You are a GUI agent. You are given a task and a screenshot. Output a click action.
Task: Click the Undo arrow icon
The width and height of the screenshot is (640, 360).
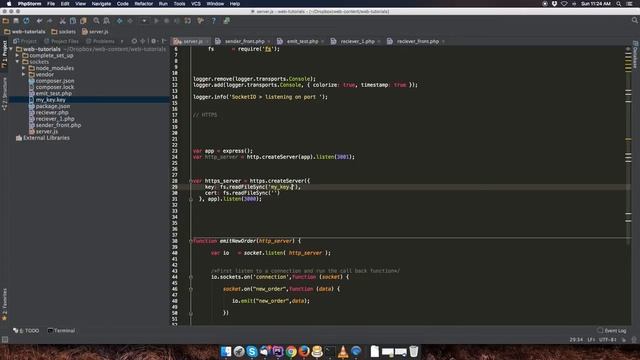[x=40, y=21]
